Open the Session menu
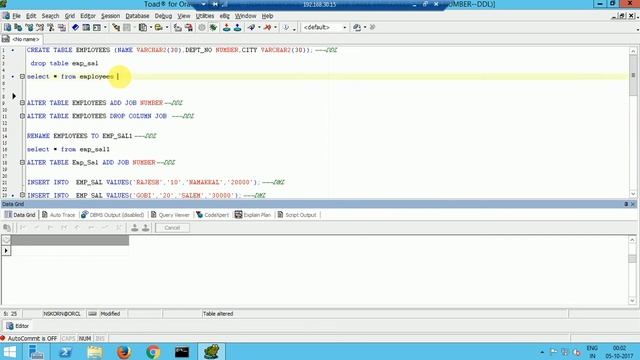Screen dimensions: 640x360 (110, 16)
